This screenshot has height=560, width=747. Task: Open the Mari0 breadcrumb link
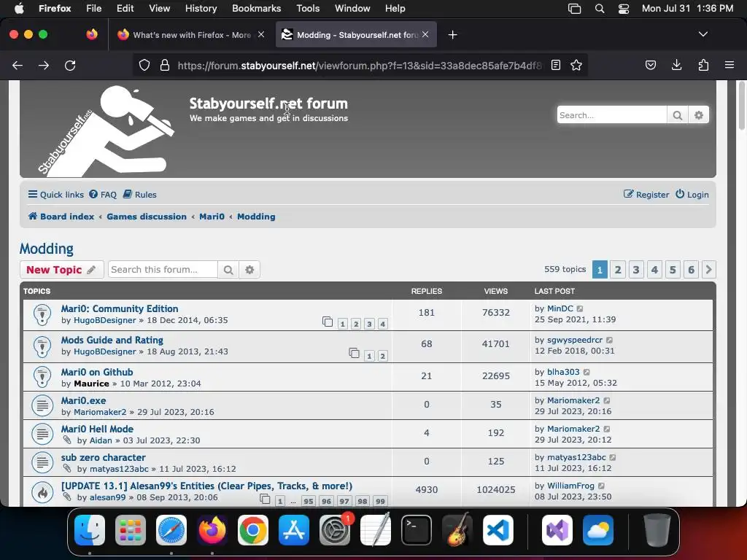pyautogui.click(x=212, y=216)
